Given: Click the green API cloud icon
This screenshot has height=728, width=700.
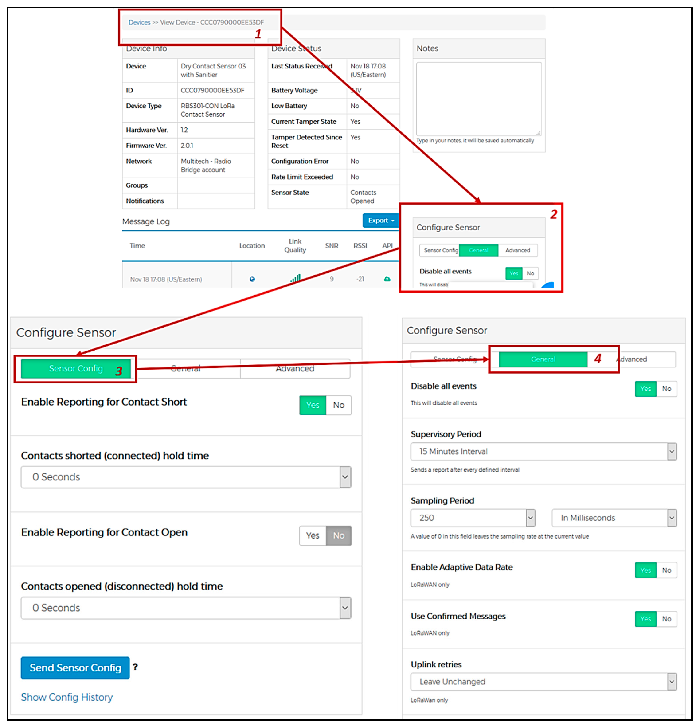Looking at the screenshot, I should coord(387,279).
